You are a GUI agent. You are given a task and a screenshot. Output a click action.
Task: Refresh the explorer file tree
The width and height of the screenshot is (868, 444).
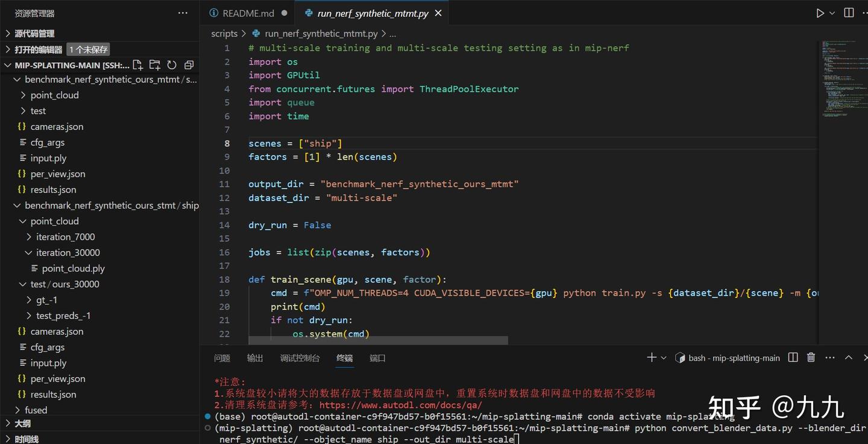[x=172, y=65]
